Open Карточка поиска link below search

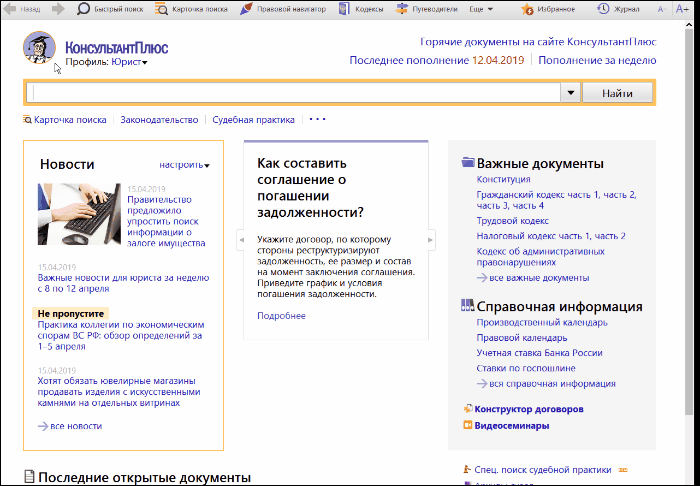pyautogui.click(x=65, y=120)
